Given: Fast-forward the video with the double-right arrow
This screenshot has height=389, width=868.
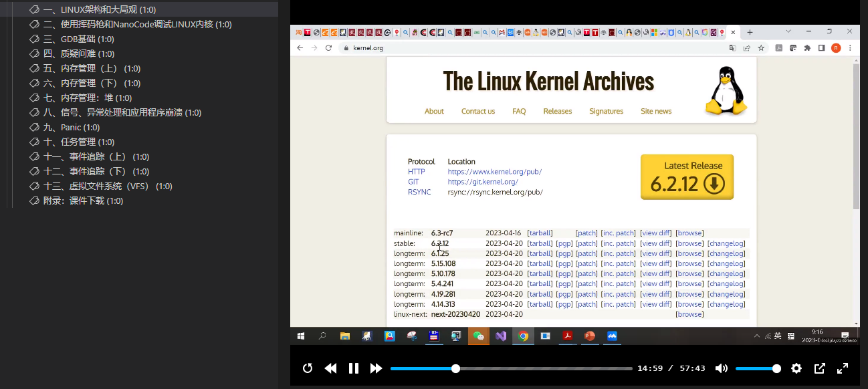Looking at the screenshot, I should point(376,368).
